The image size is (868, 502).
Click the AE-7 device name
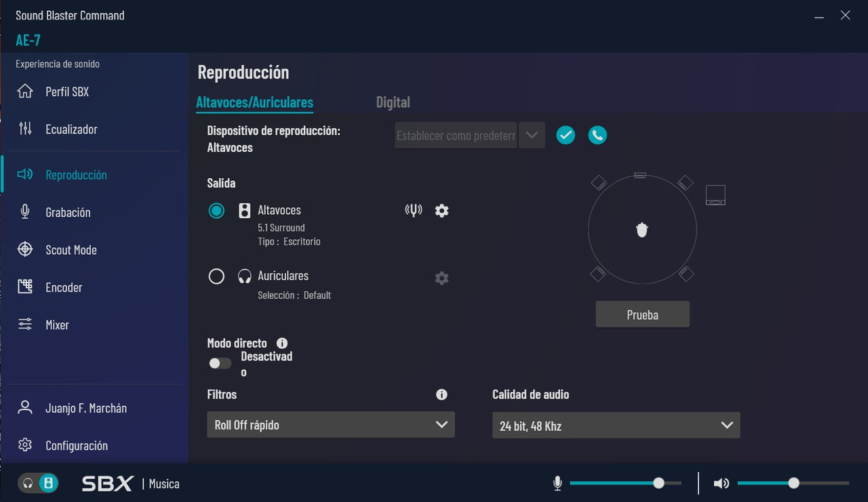(x=28, y=40)
